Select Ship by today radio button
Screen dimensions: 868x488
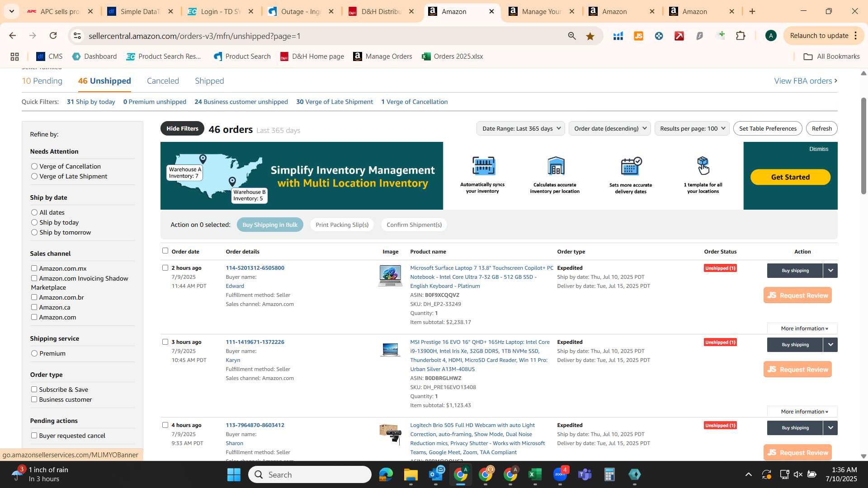coord(34,222)
